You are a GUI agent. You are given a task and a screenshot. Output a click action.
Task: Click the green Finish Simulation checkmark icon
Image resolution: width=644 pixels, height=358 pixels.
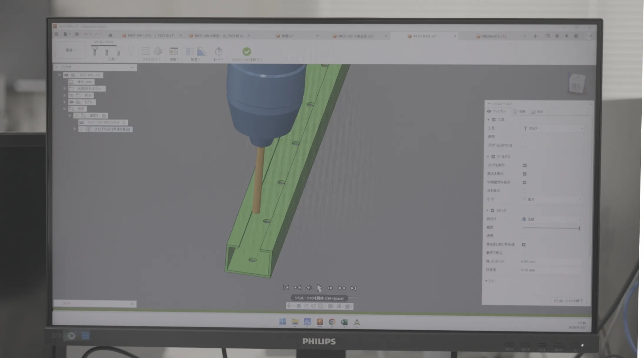[246, 52]
